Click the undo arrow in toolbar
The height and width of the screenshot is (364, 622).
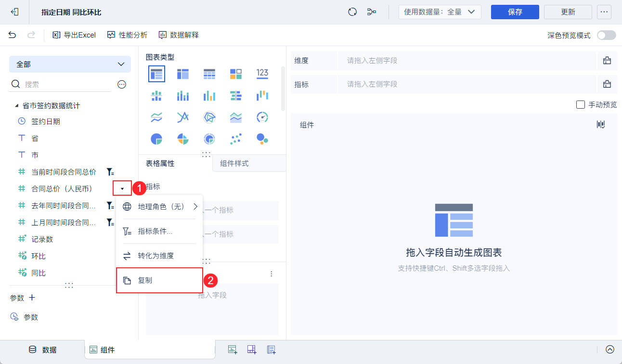tap(12, 35)
